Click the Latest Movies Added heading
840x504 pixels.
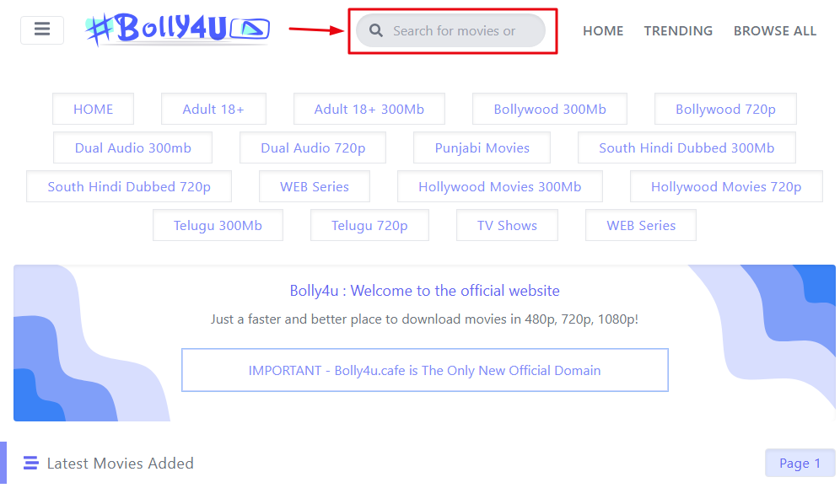pyautogui.click(x=121, y=464)
